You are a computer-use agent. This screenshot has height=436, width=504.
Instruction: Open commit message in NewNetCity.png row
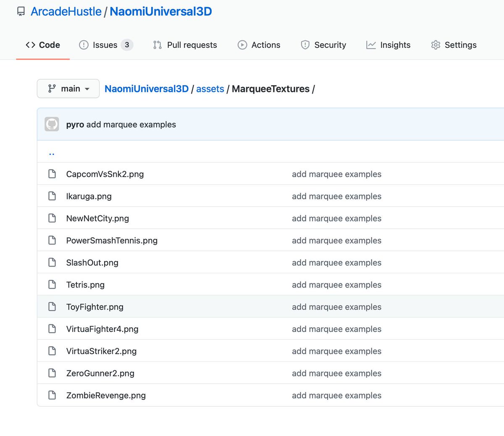click(336, 219)
